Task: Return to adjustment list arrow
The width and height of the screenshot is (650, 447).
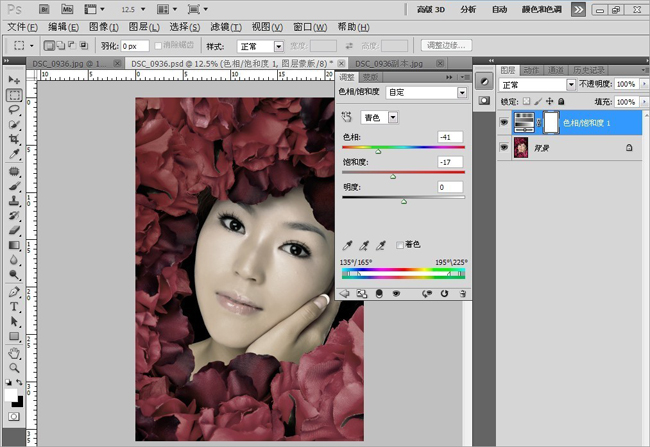Action: pos(344,294)
